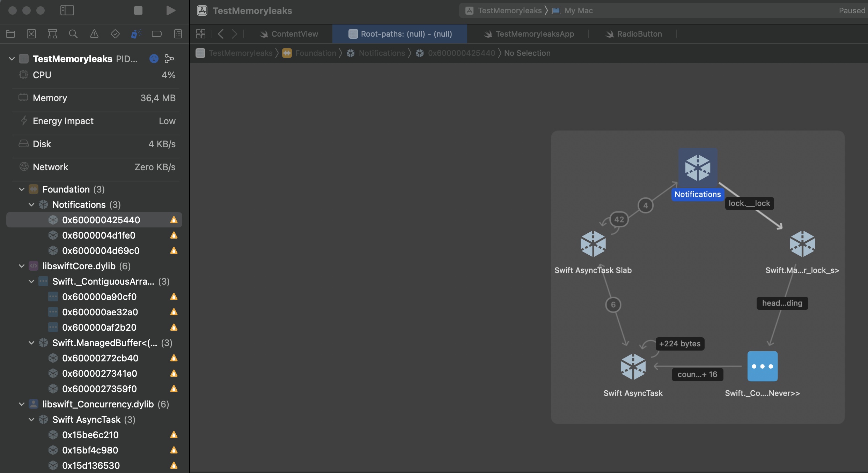Open the issue navigator warning icon
The width and height of the screenshot is (868, 473).
[x=94, y=34]
